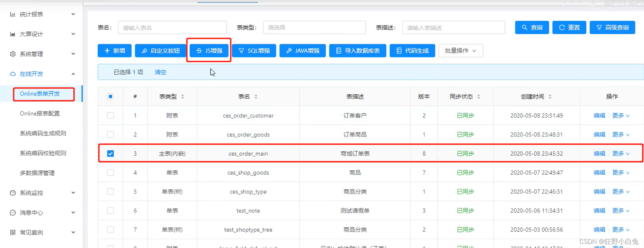The image size is (644, 248).
Task: Open 更多 menu for test_shoptype_tree
Action: coord(621,229)
